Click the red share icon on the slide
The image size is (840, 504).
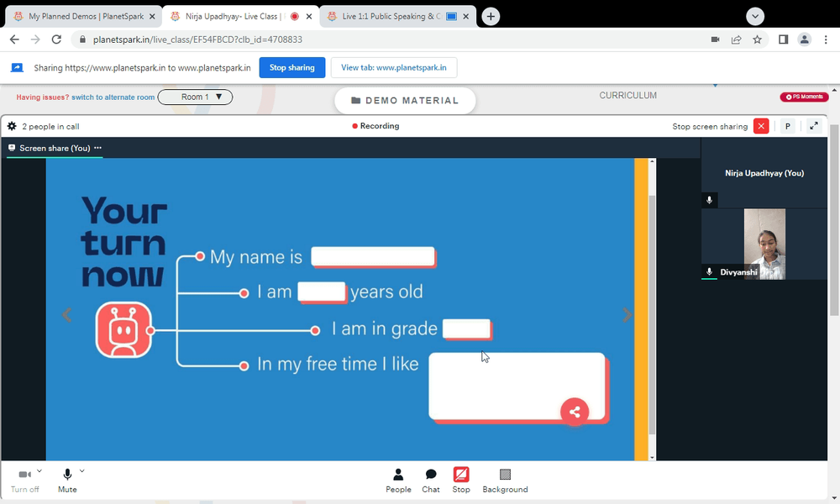point(575,412)
